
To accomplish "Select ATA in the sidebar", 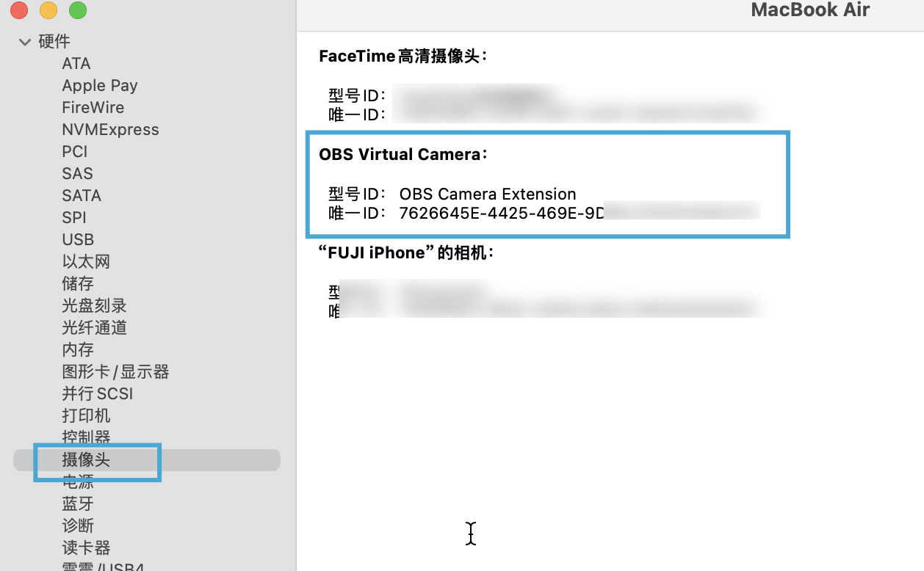I will pos(76,64).
